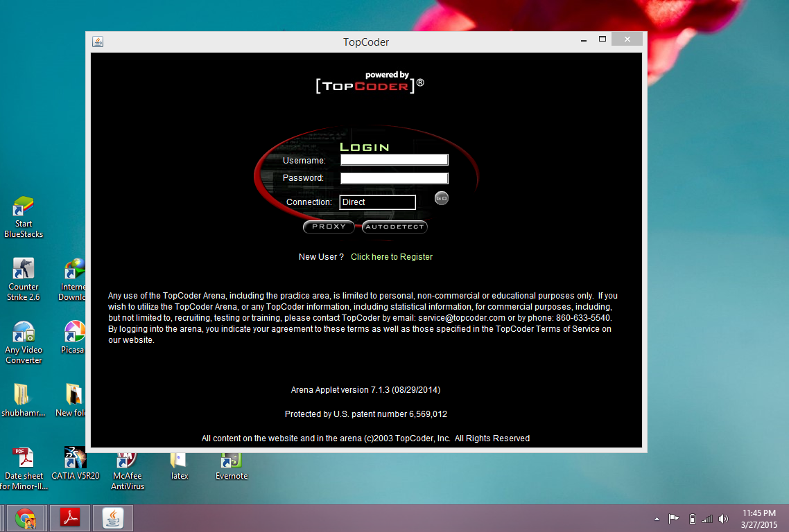Screen dimensions: 789x532
Task: Click the volume speaker tray icon
Action: tap(724, 519)
